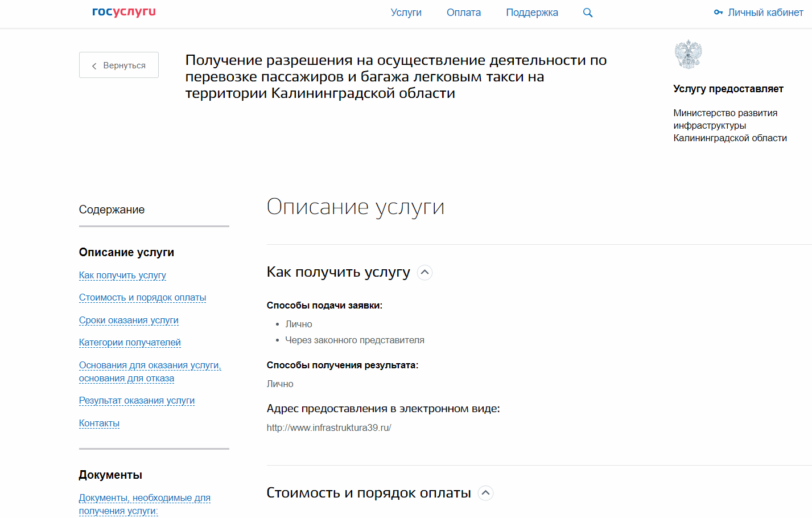This screenshot has width=812, height=518.
Task: Collapse the Как получить услугу section
Action: point(424,273)
